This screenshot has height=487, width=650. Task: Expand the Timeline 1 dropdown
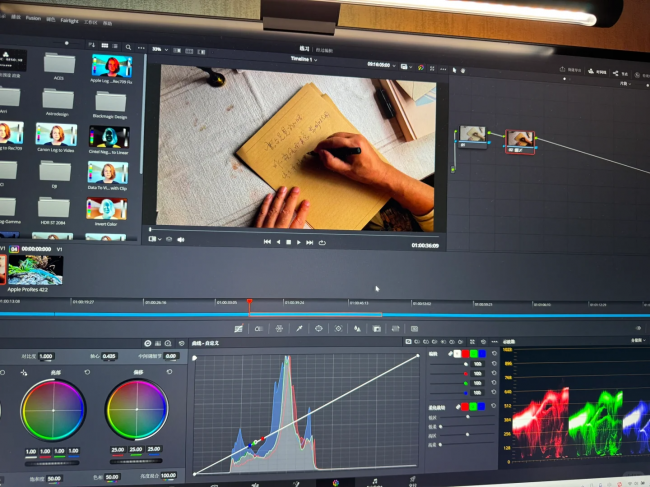click(304, 59)
